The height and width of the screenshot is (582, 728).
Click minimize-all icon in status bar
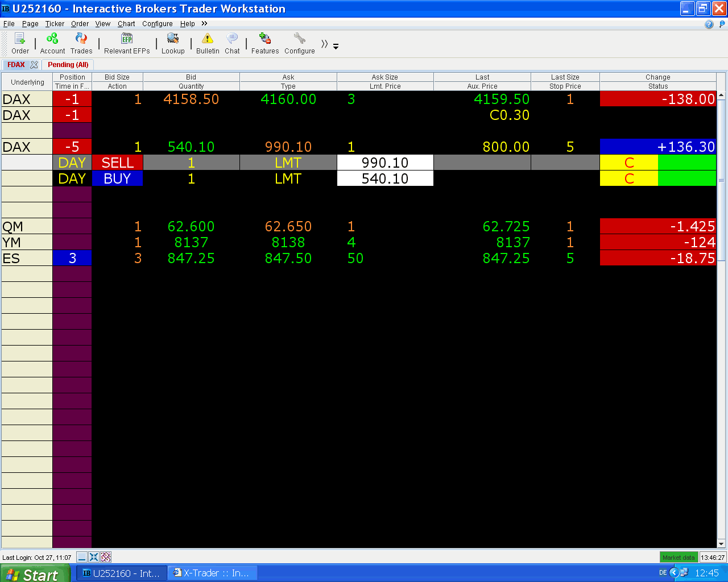[82, 557]
